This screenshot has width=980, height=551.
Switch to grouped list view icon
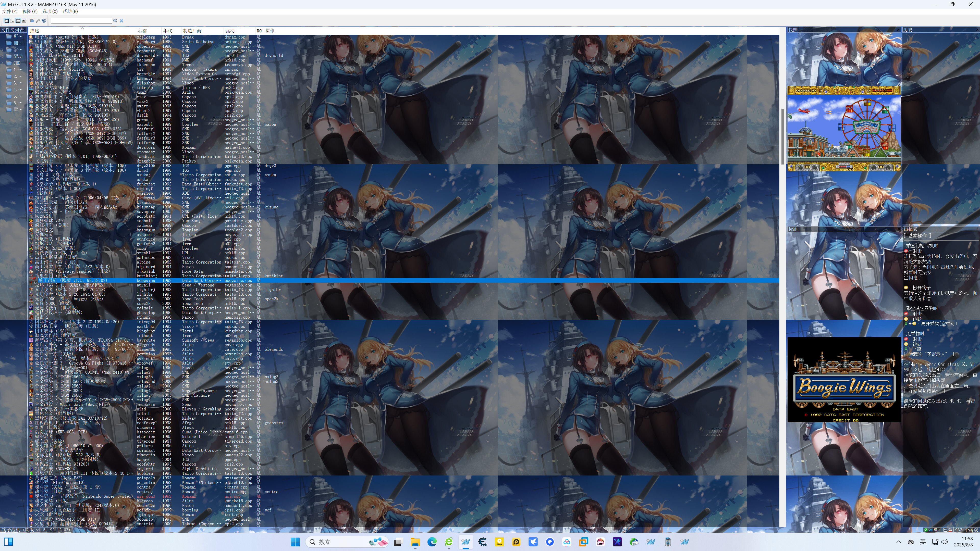[24, 20]
